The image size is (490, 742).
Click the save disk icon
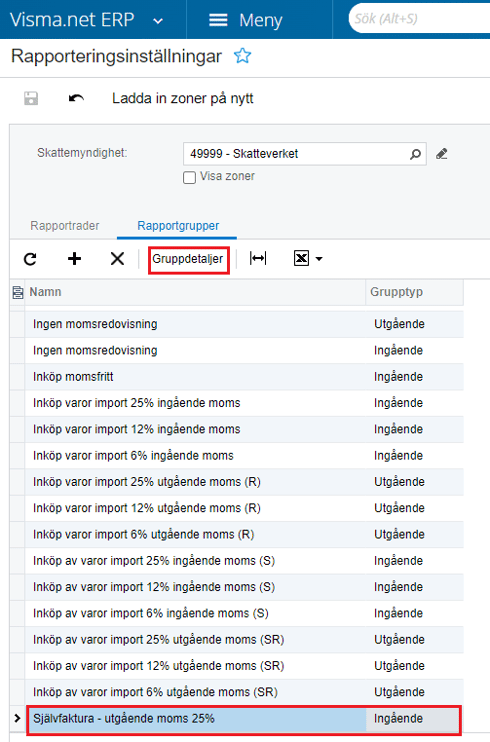[x=31, y=98]
